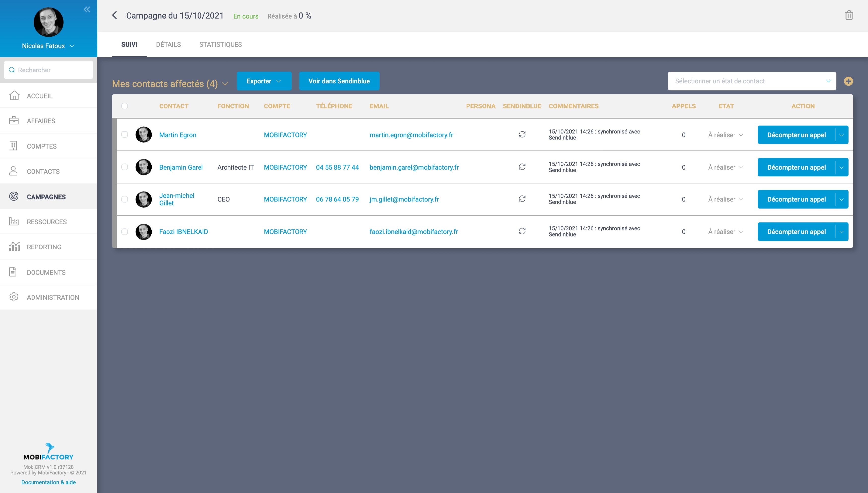
Task: Open the Exporter dropdown
Action: tap(264, 81)
